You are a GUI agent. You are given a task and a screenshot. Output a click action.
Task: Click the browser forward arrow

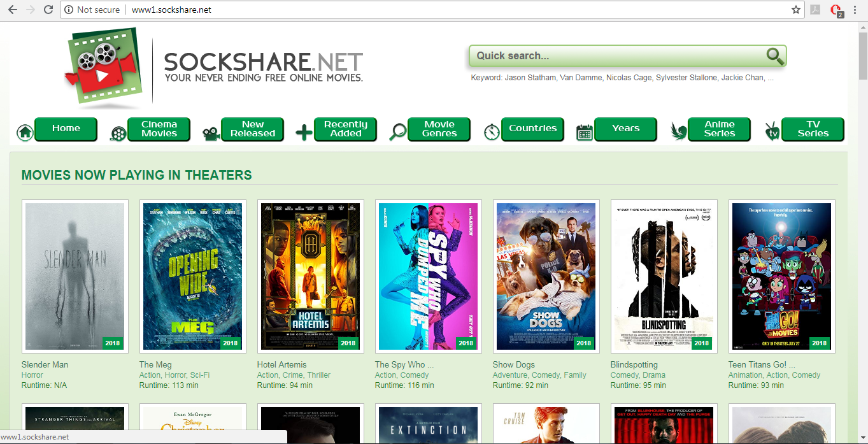[x=30, y=10]
